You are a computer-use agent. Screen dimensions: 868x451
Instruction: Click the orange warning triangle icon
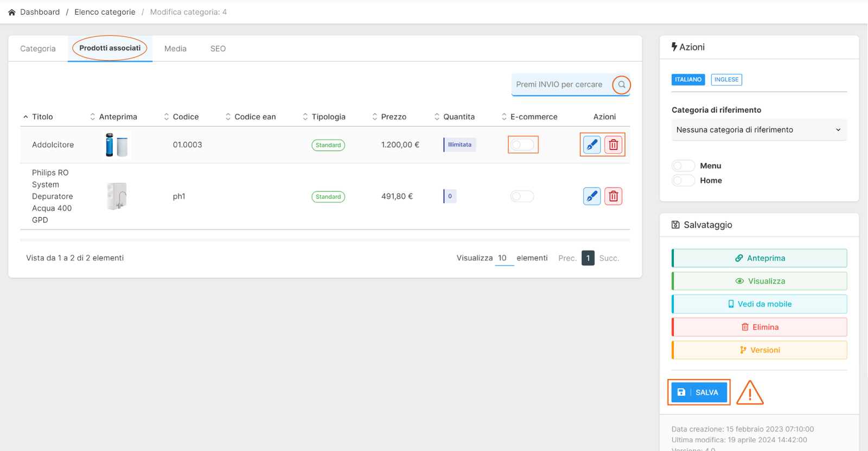tap(750, 392)
